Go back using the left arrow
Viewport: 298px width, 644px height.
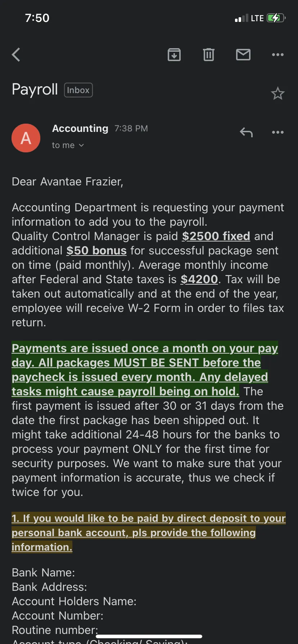click(x=16, y=55)
